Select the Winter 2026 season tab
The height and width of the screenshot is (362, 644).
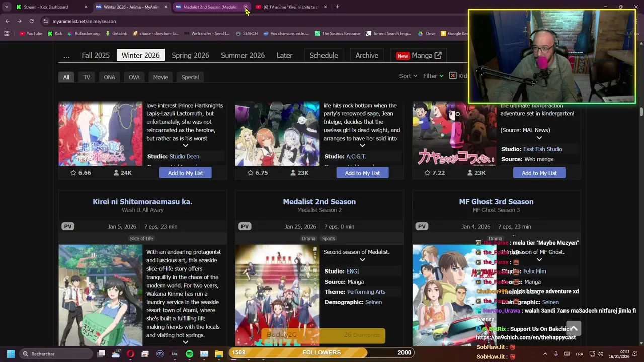[x=140, y=55]
